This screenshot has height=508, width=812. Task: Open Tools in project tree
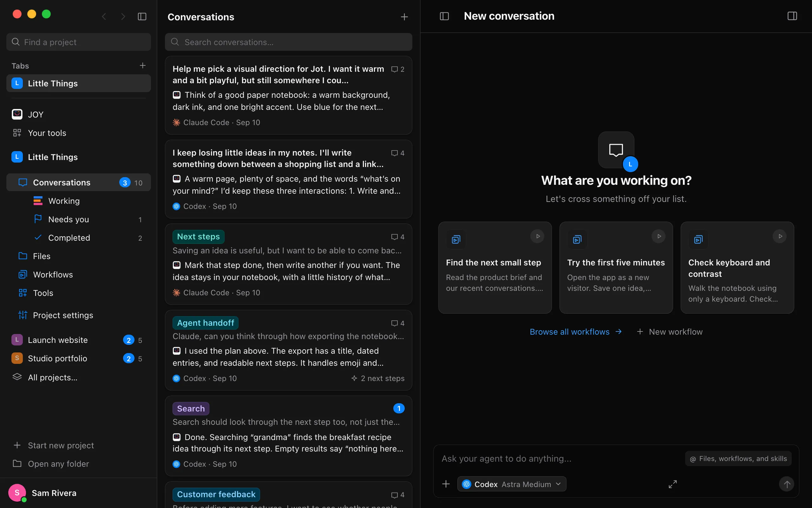pyautogui.click(x=79, y=293)
